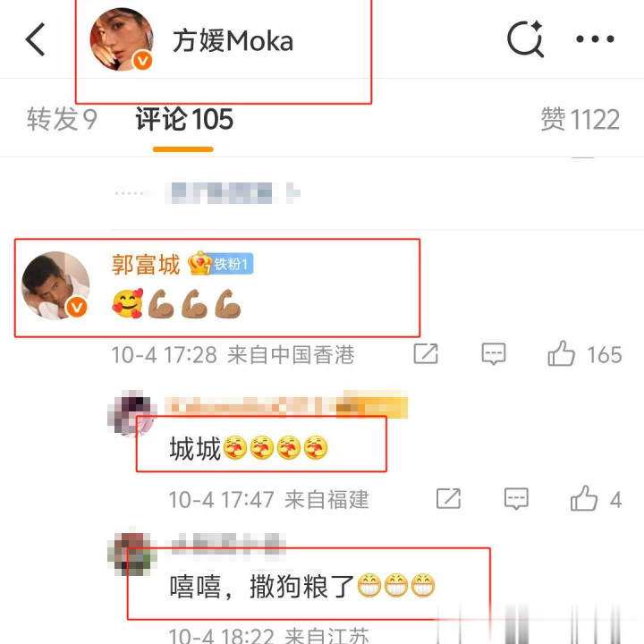
Task: Reply to 郭富城's comment via bubble icon
Action: pyautogui.click(x=493, y=353)
